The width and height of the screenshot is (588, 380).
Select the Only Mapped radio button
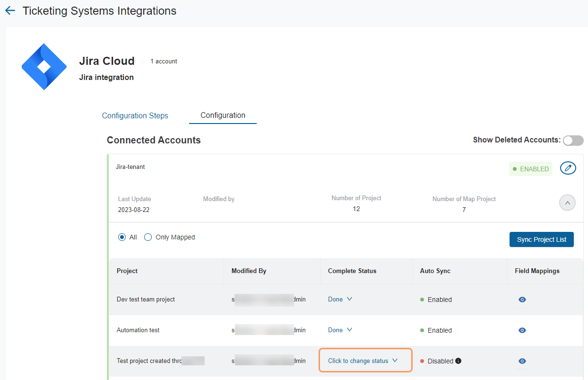[x=147, y=237]
